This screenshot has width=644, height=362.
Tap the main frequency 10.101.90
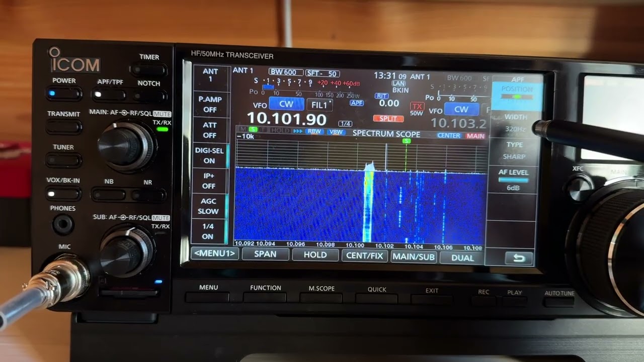287,119
